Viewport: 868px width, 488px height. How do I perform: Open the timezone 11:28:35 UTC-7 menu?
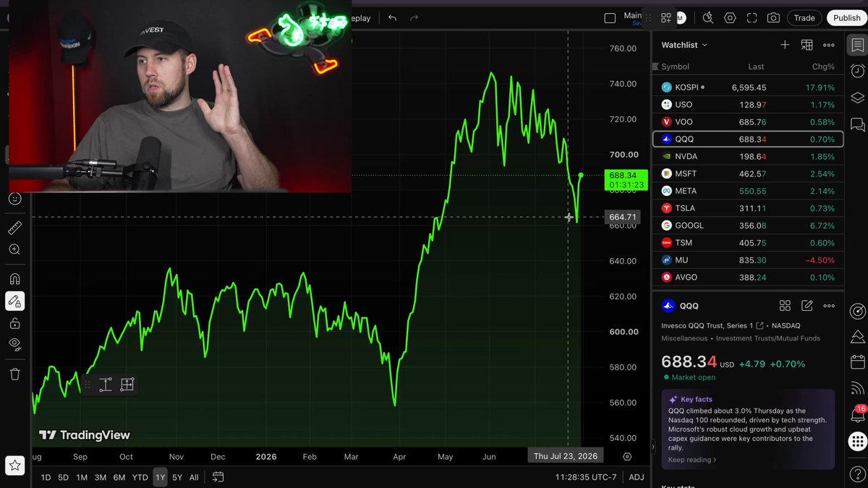(x=587, y=477)
